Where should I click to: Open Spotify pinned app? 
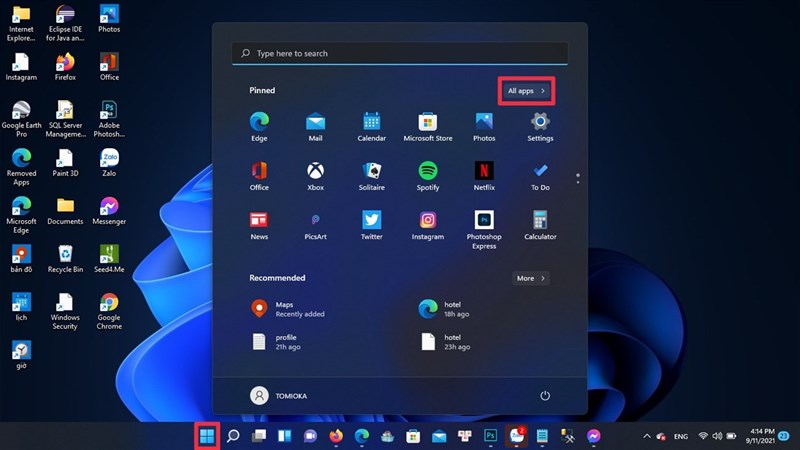click(x=428, y=176)
